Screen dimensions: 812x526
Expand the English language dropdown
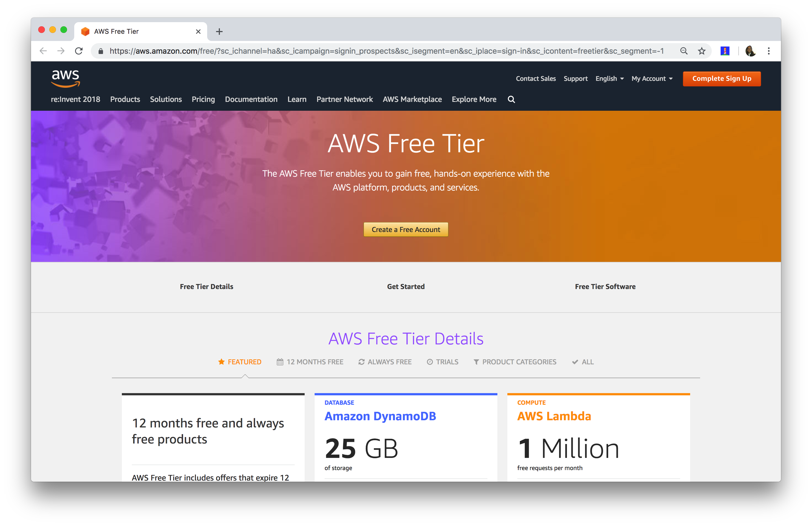tap(610, 78)
